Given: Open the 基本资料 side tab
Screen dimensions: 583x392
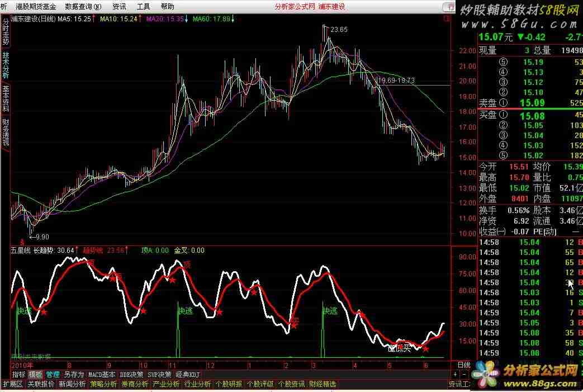Looking at the screenshot, I should point(6,98).
